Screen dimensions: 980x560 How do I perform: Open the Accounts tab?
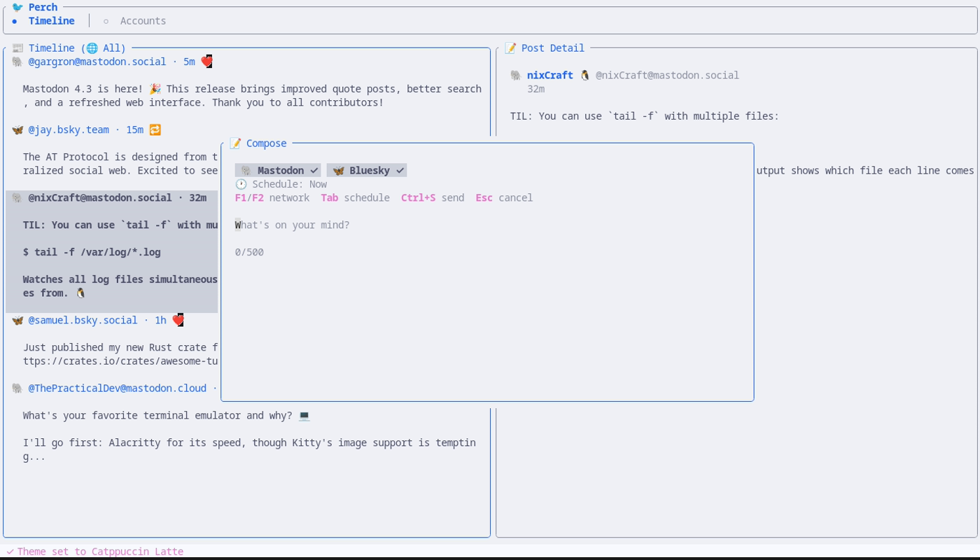pyautogui.click(x=143, y=21)
